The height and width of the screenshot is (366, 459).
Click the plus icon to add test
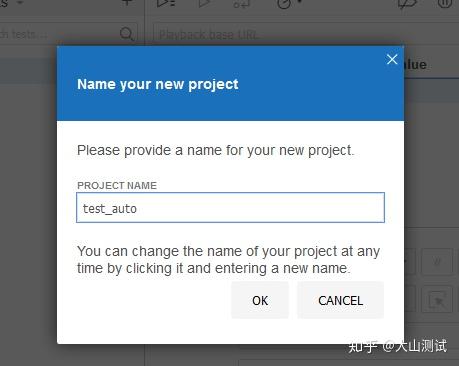tap(127, 3)
